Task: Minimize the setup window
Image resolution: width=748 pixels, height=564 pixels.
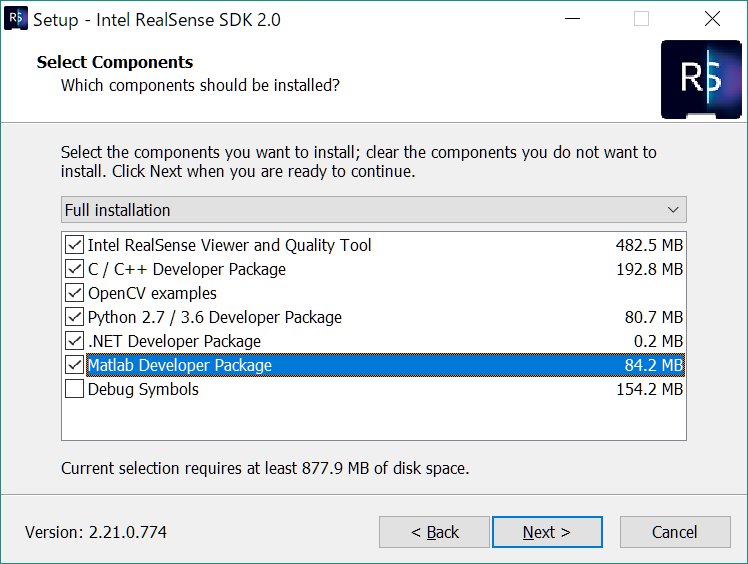Action: point(572,19)
